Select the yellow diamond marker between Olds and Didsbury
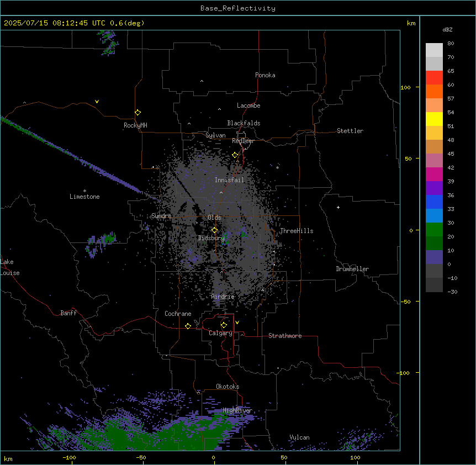Image resolution: width=476 pixels, height=465 pixels. coord(214,230)
